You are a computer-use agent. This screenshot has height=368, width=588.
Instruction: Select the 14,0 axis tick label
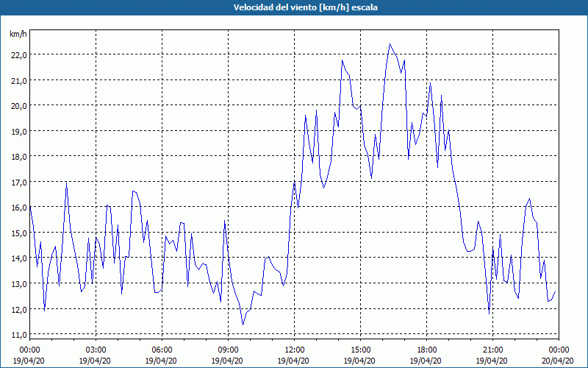(x=19, y=258)
